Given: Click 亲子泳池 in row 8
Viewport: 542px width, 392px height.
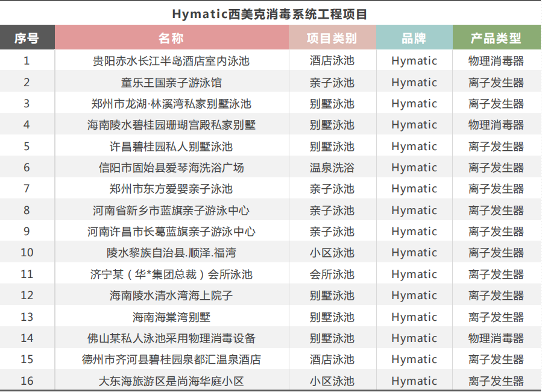Looking at the screenshot, I should click(332, 210).
